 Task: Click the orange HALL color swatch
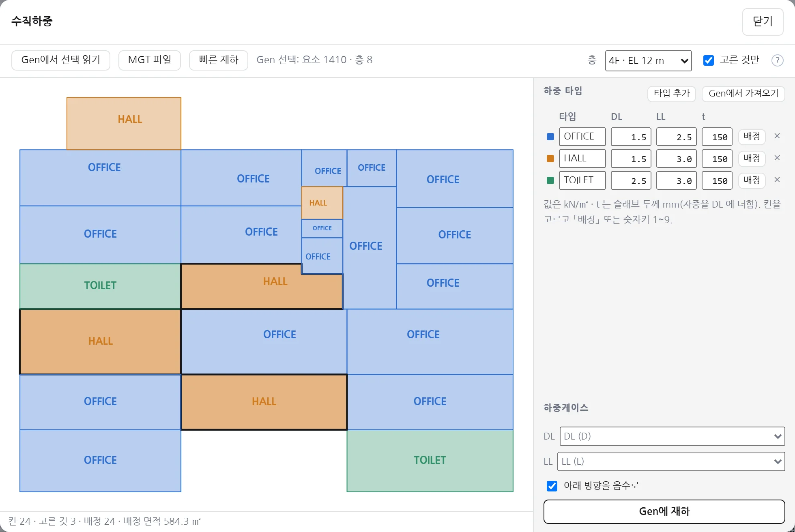550,159
